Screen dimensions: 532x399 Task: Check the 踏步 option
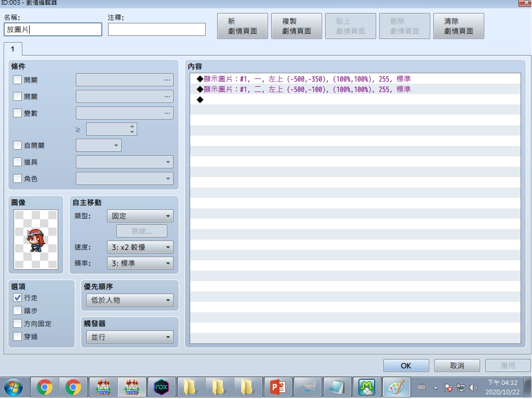point(17,311)
